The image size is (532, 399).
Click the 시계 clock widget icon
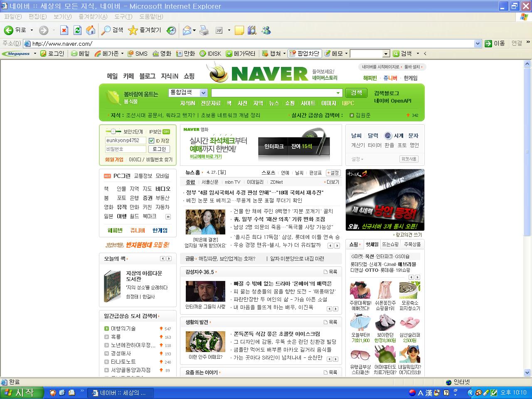tap(388, 135)
